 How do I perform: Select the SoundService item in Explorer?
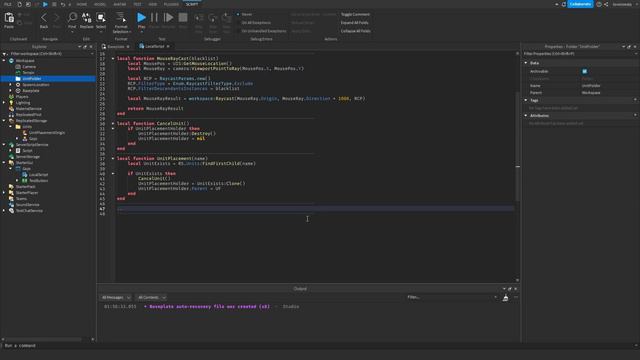[27, 204]
